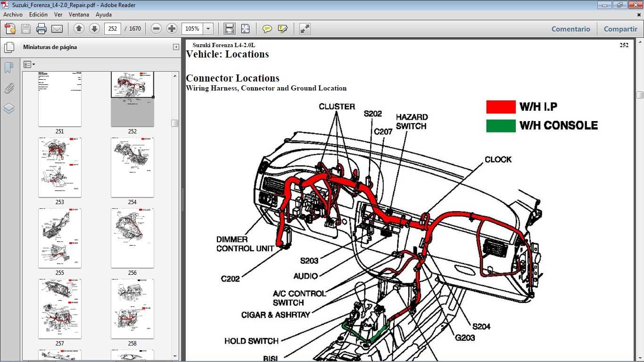The height and width of the screenshot is (362, 644).
Task: Select page 256 thumbnail
Action: point(132,238)
